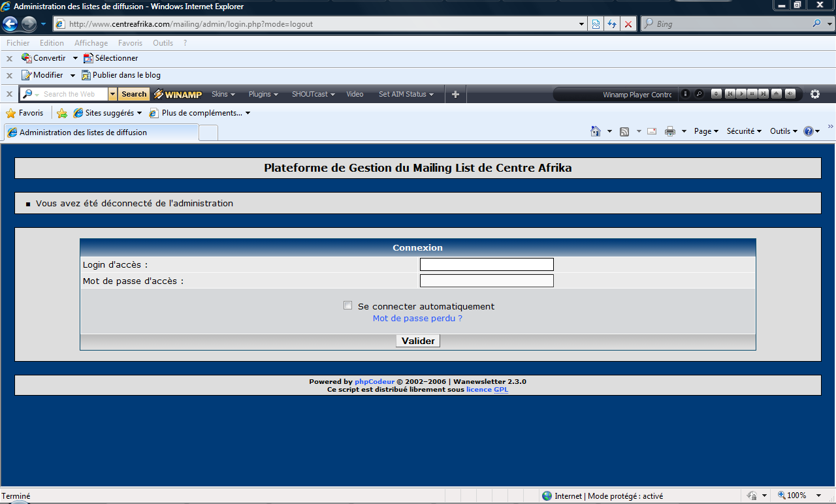The width and height of the screenshot is (836, 504).
Task: Follow the 'Mot de passe perdu ?' link
Action: [x=417, y=319]
